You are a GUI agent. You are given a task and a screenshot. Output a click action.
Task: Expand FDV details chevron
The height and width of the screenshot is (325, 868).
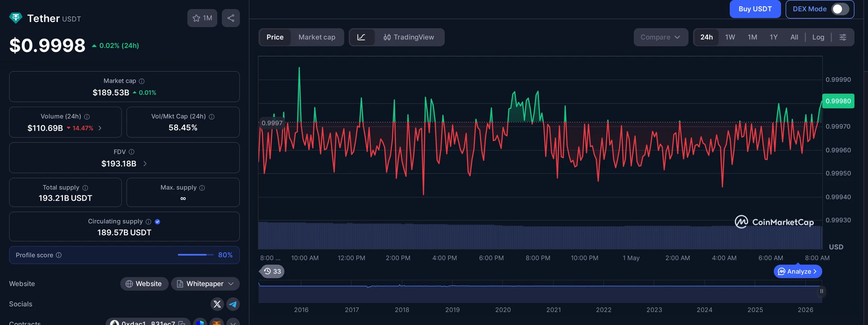(145, 164)
